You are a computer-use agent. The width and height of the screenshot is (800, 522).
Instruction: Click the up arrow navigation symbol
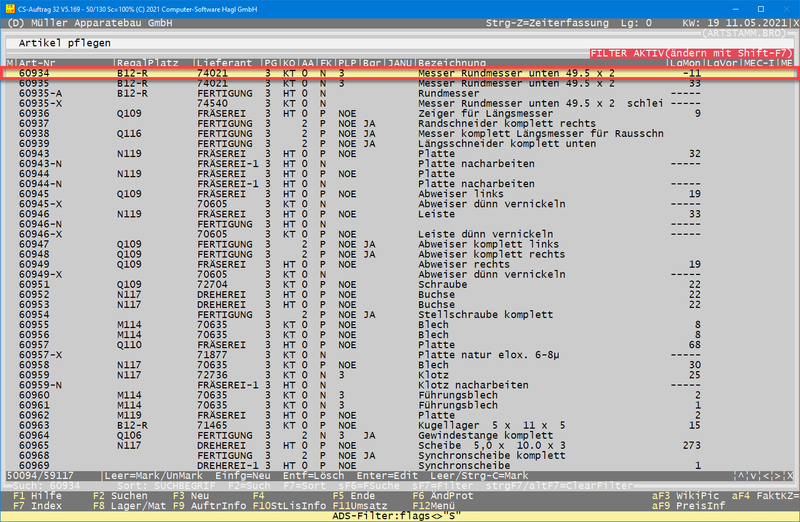(x=739, y=476)
